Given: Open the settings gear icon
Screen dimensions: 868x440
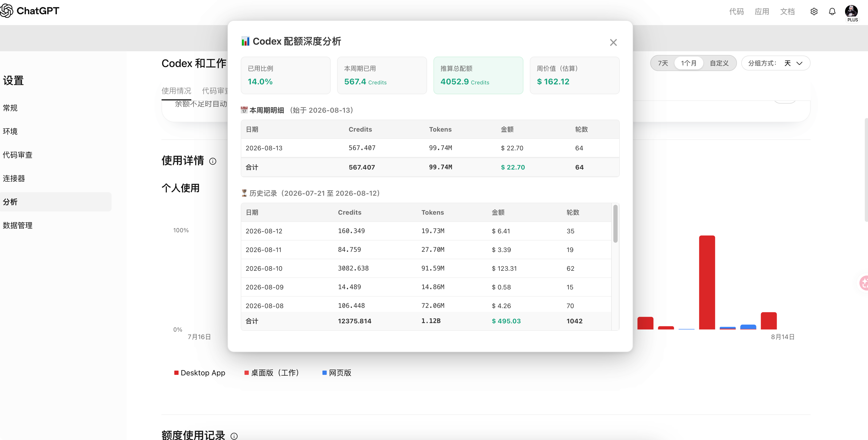Looking at the screenshot, I should pos(814,11).
